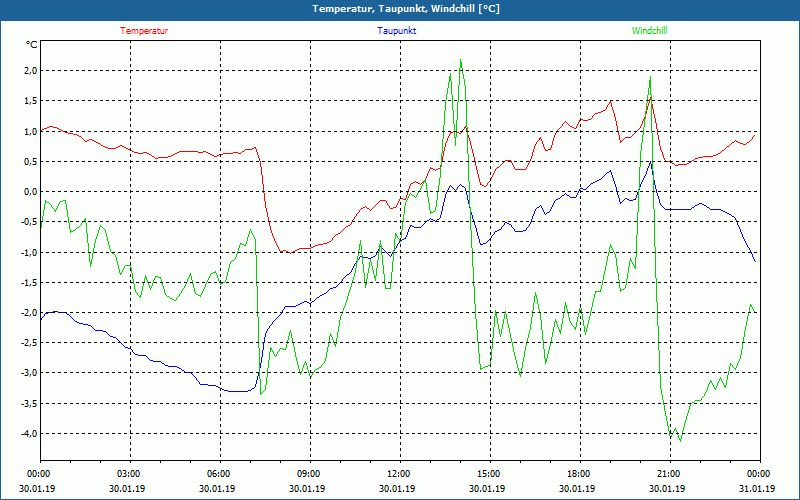
Task: Click the 1,5 y-axis value
Action: [x=31, y=101]
